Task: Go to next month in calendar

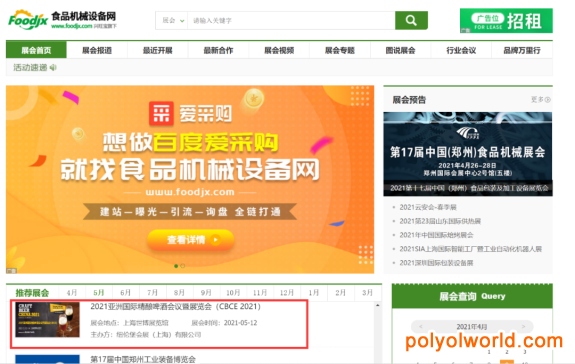Action: [x=523, y=326]
